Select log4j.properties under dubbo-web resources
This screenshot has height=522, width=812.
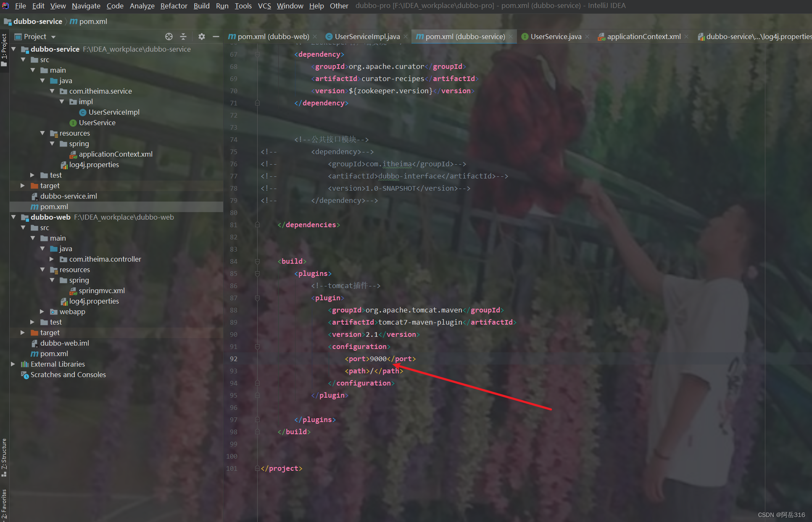click(x=94, y=301)
